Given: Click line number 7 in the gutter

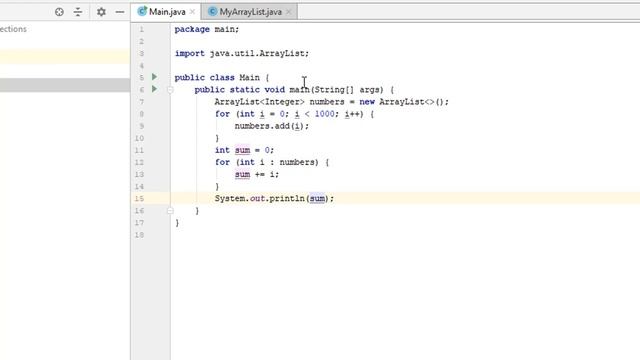Looking at the screenshot, I should pyautogui.click(x=141, y=102).
